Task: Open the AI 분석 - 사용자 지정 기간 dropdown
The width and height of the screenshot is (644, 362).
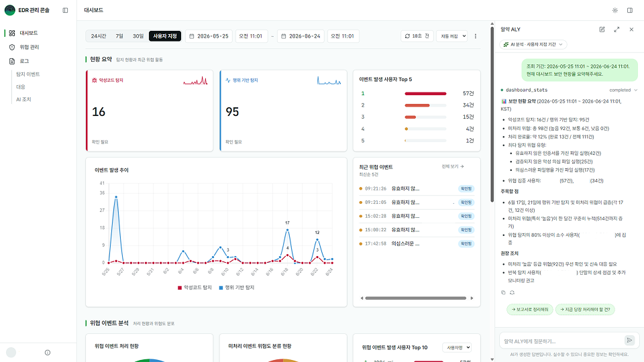Action: click(x=533, y=44)
